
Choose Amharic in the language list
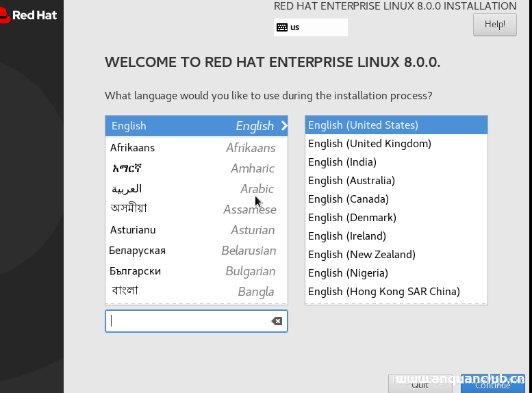pos(196,168)
